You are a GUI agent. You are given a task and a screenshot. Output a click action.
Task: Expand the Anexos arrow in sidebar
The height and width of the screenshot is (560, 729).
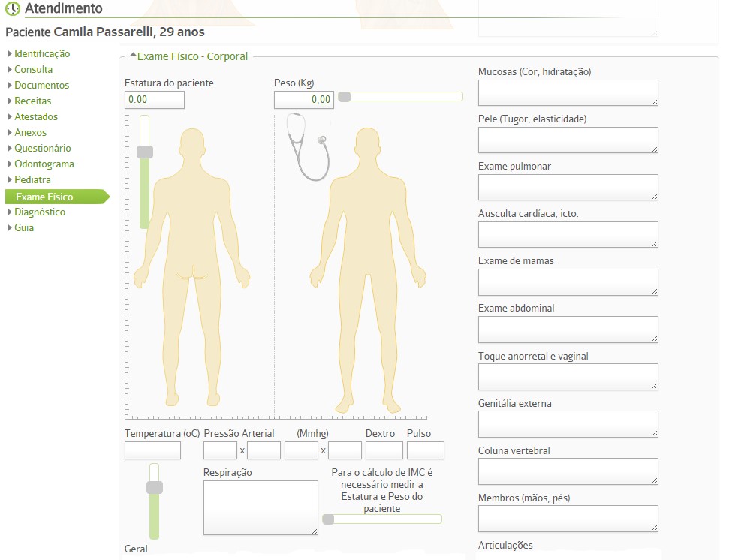click(10, 132)
